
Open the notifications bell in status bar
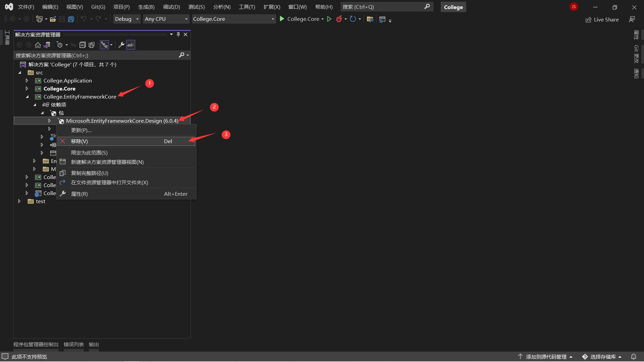pos(634,357)
